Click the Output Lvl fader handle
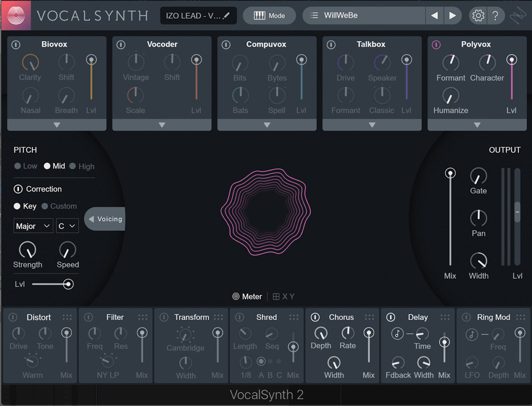 (517, 212)
